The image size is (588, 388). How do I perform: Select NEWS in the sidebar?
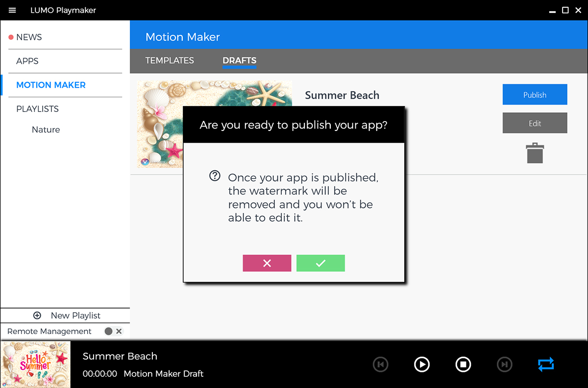tap(29, 37)
